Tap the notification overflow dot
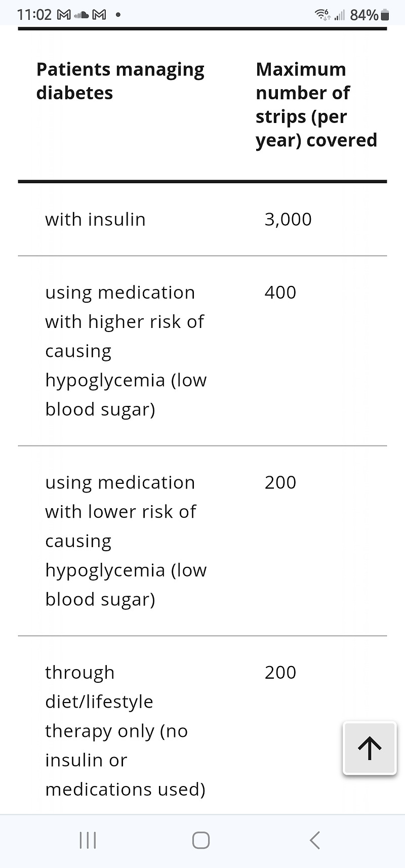 (x=118, y=15)
